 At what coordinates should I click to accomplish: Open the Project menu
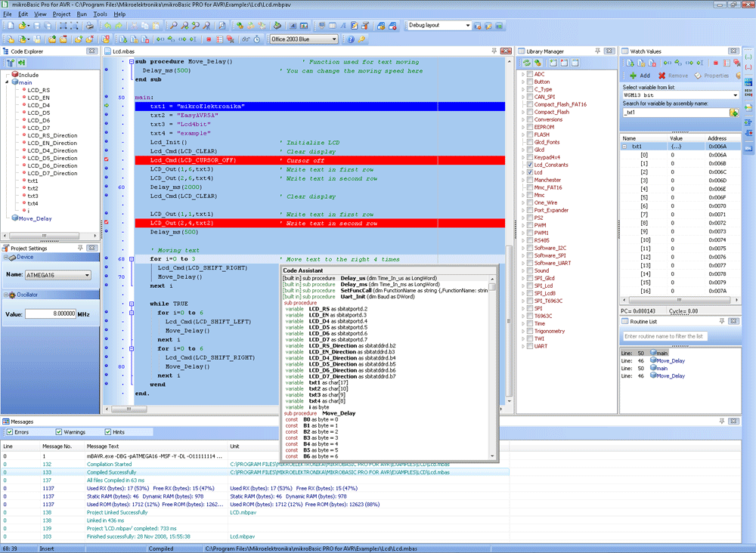[61, 14]
